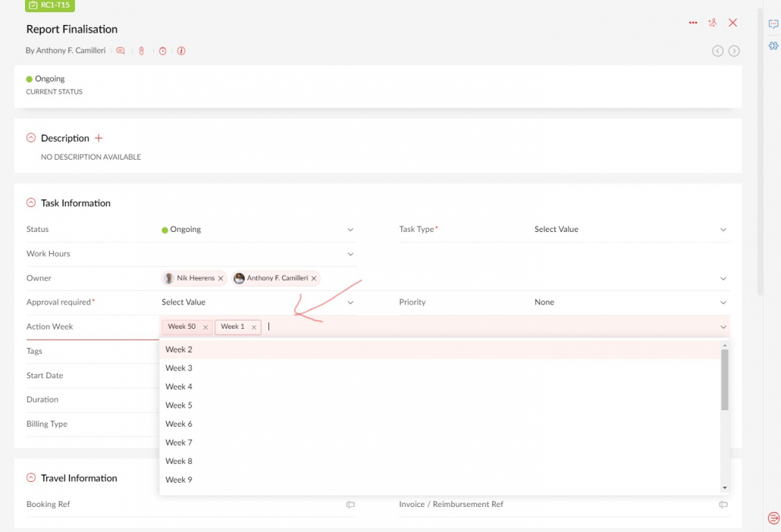Click the red circular icon at the sidebar's bottom
The height and width of the screenshot is (532, 781).
click(773, 518)
